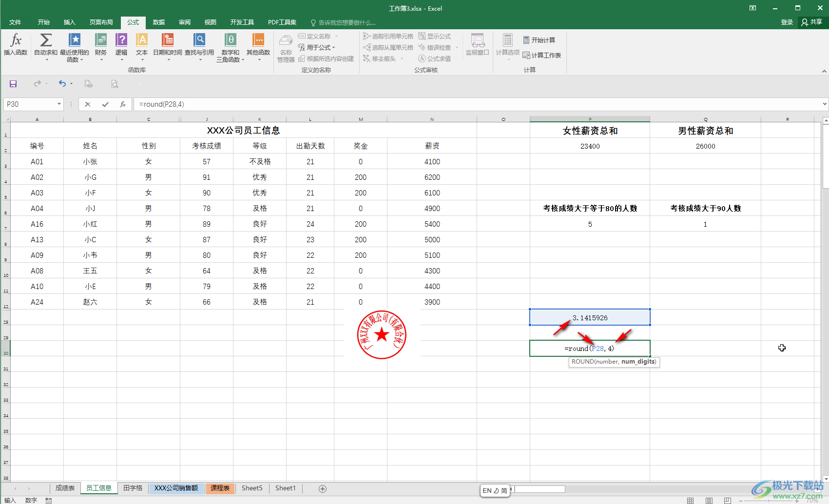Open the Text (文本) functions icon
The image size is (829, 504).
(142, 47)
